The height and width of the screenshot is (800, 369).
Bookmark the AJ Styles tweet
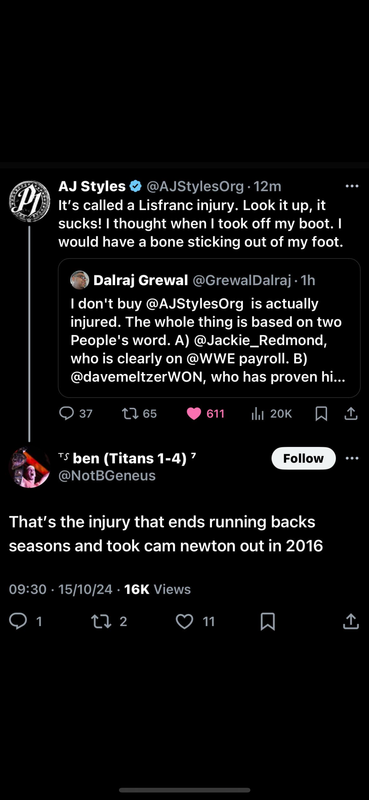click(x=321, y=414)
